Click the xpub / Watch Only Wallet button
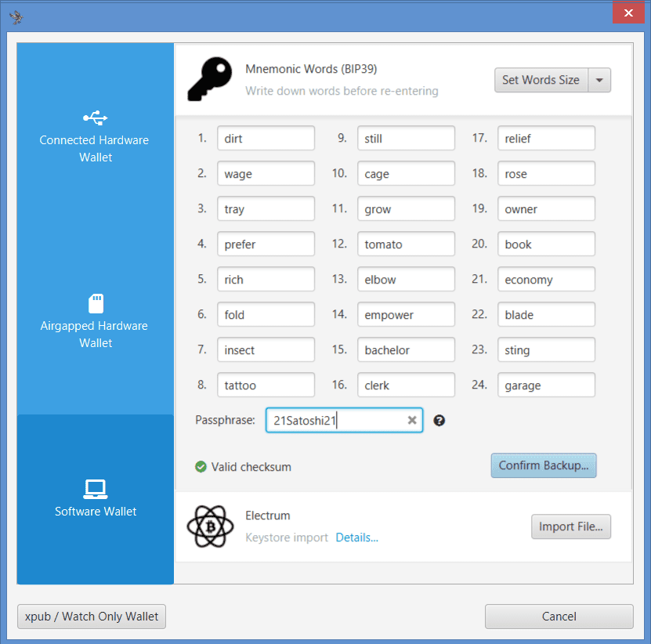Image resolution: width=651 pixels, height=644 pixels. pyautogui.click(x=92, y=617)
